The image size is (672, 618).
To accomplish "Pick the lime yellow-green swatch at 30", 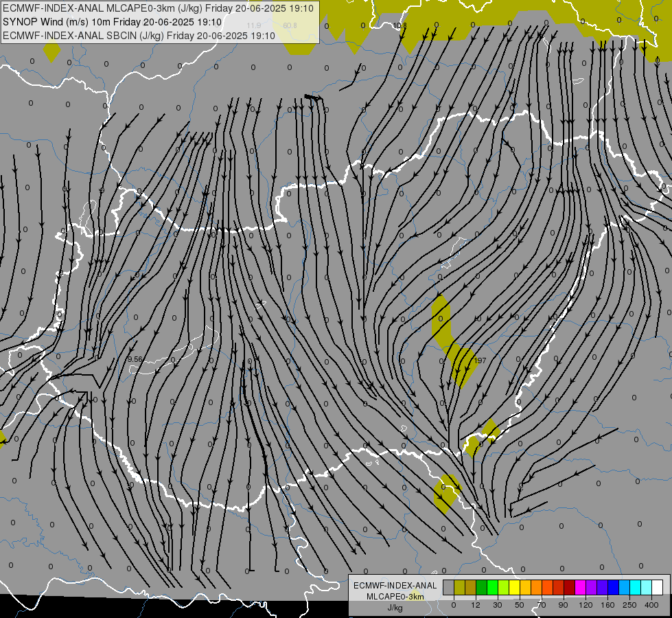I will tap(504, 588).
